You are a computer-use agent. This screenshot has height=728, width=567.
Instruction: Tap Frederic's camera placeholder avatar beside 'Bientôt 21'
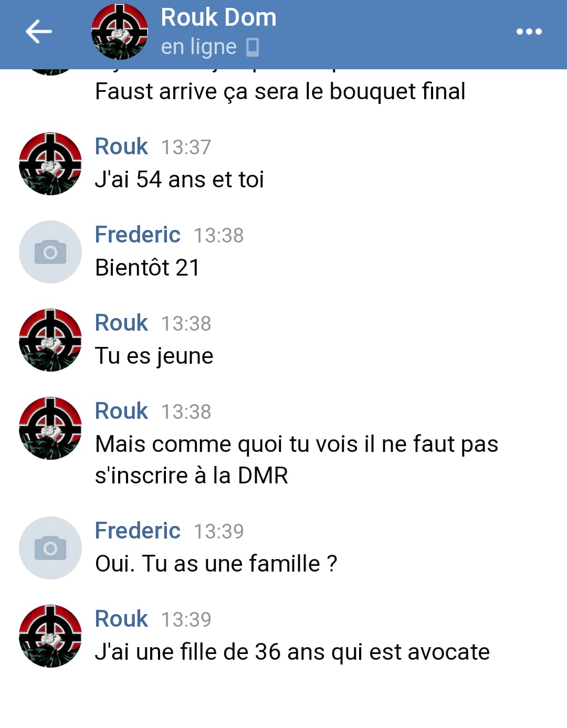click(50, 252)
